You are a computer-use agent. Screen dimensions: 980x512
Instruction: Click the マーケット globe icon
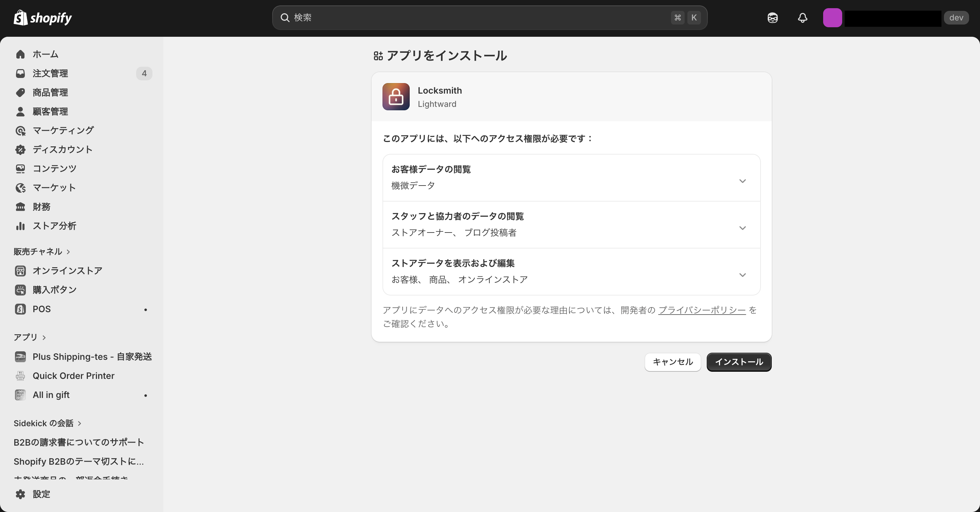[20, 188]
